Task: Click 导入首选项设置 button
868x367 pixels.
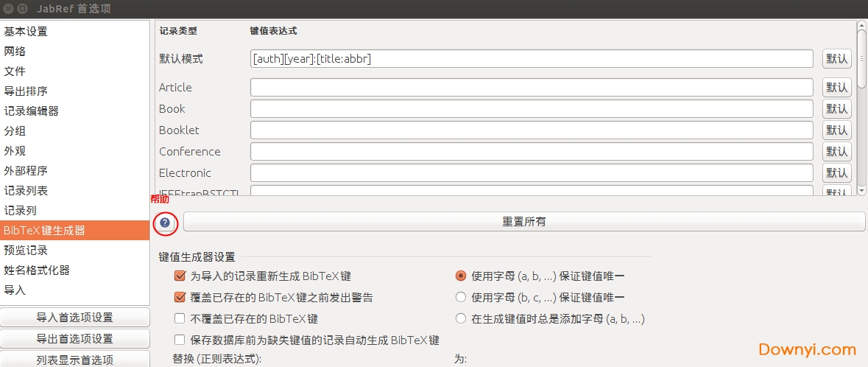Action: pyautogui.click(x=75, y=318)
